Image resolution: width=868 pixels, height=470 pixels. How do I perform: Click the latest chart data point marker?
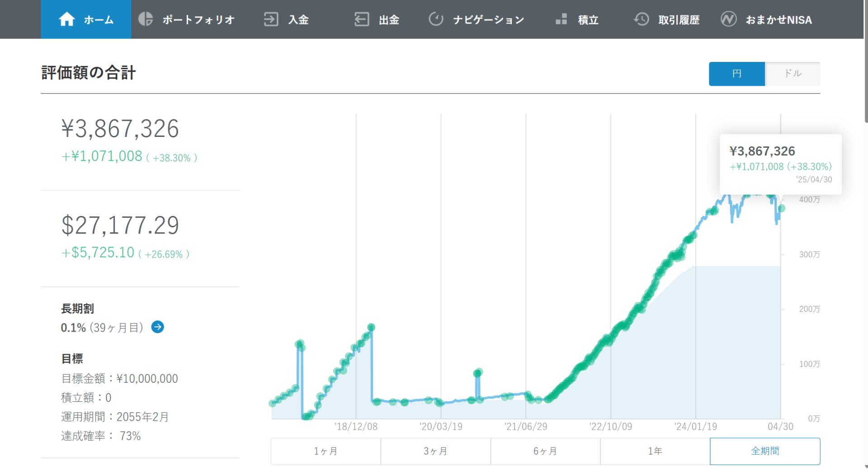[x=782, y=208]
